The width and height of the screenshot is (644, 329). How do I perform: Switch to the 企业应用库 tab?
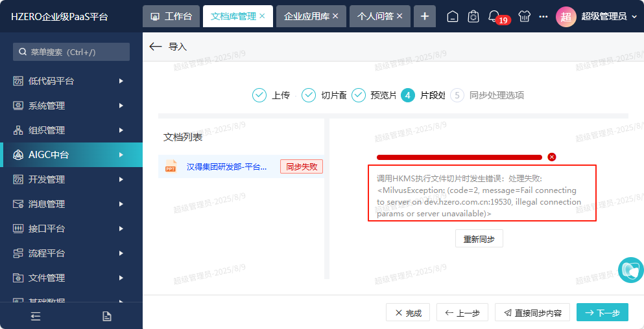[306, 16]
